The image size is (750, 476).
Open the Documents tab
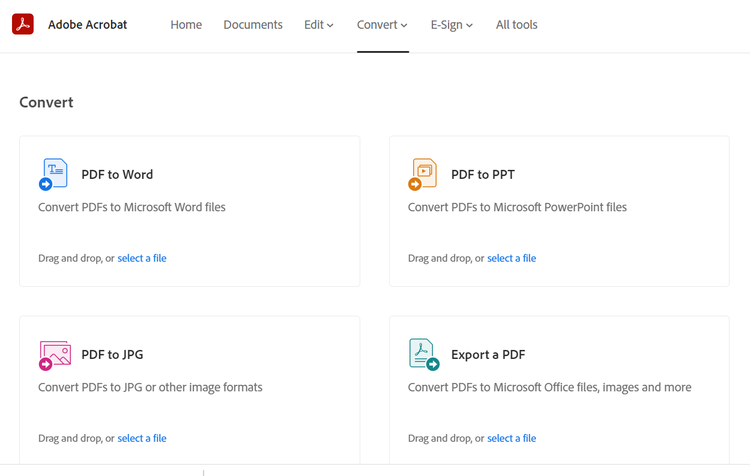(x=253, y=25)
